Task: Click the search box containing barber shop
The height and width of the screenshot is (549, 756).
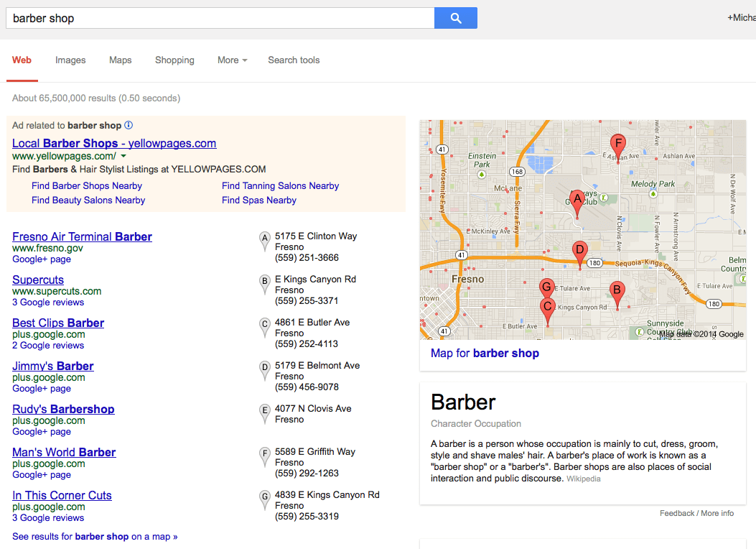Action: 220,18
